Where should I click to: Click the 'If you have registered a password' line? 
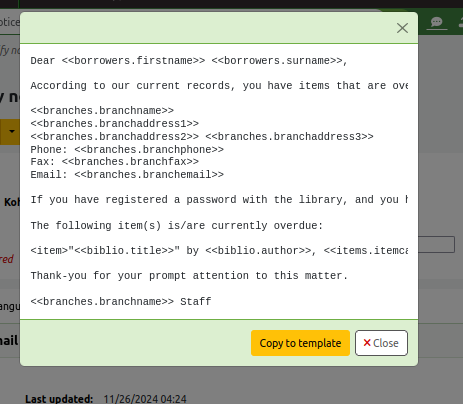coord(219,200)
